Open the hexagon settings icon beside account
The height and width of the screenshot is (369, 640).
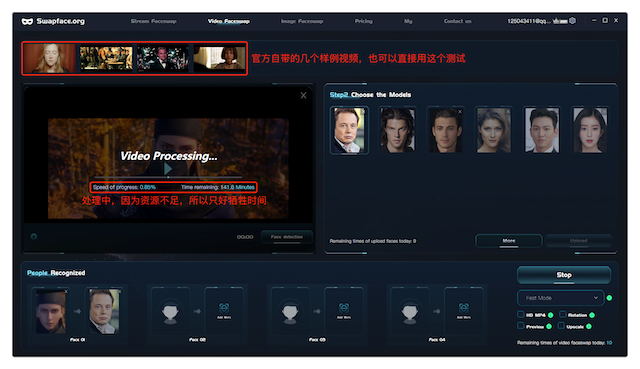573,20
